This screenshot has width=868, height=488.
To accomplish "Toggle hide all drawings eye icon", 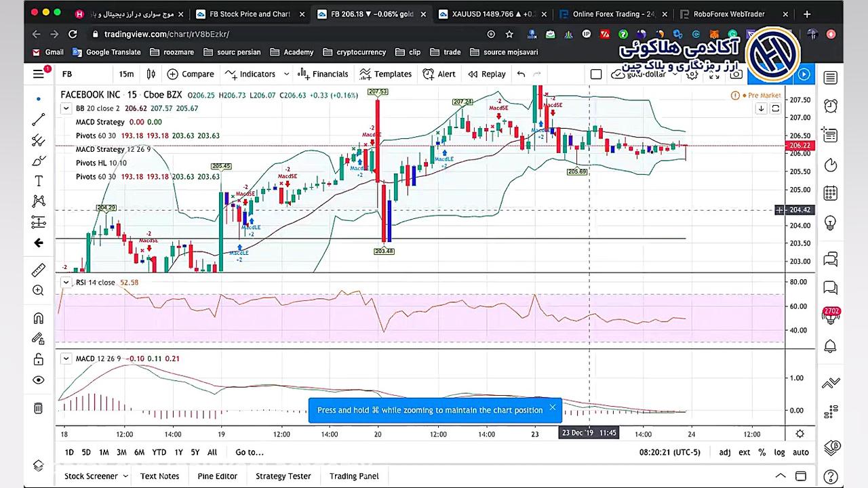I will click(39, 380).
